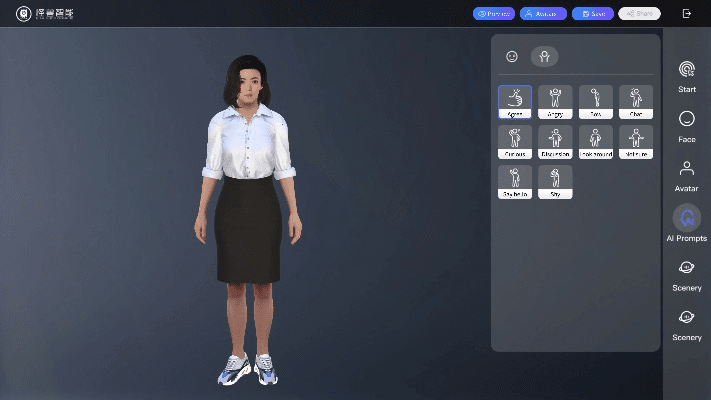Choose the Angry pose animation
The image size is (711, 400).
[x=555, y=101]
